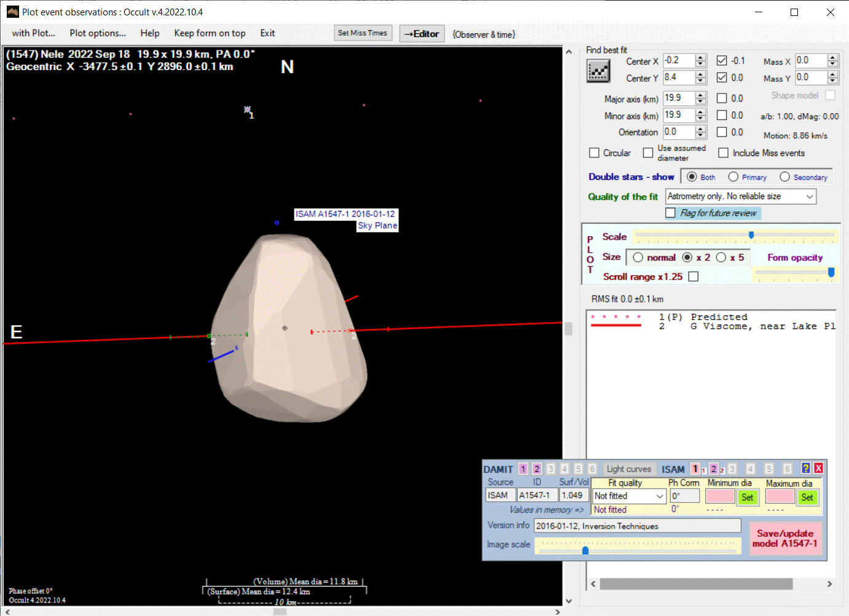Adjust the Image scale slider
The image size is (849, 616).
pos(585,550)
